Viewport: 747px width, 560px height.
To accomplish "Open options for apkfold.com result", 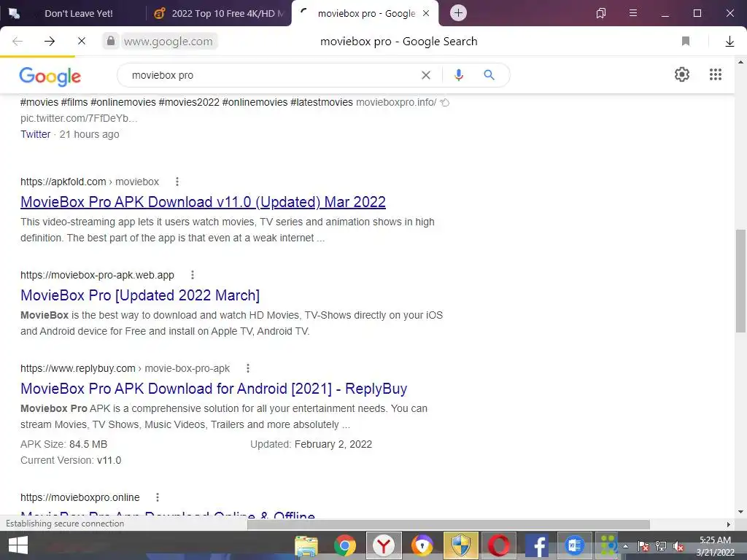I will click(177, 182).
